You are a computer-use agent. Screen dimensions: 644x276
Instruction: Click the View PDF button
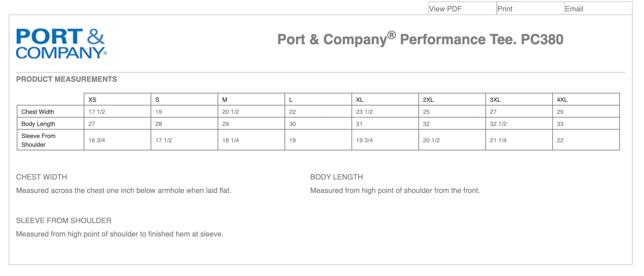point(446,9)
